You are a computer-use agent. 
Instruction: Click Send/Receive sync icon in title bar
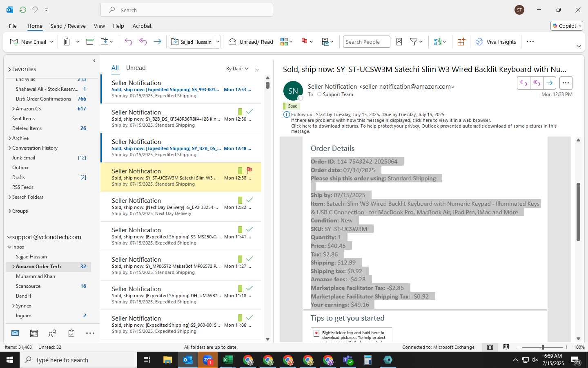pos(23,9)
